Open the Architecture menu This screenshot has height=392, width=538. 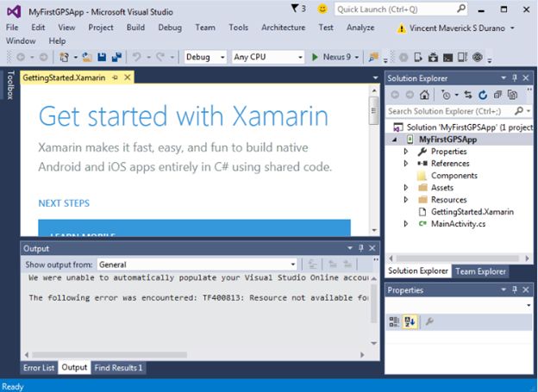pyautogui.click(x=284, y=28)
